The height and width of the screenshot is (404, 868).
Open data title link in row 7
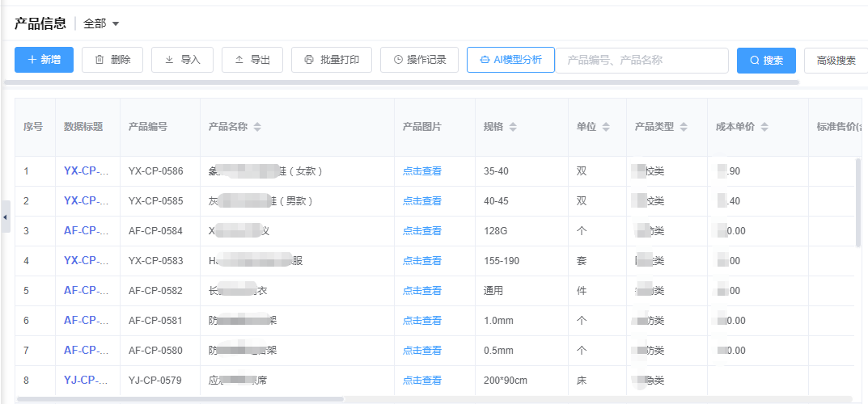click(87, 350)
